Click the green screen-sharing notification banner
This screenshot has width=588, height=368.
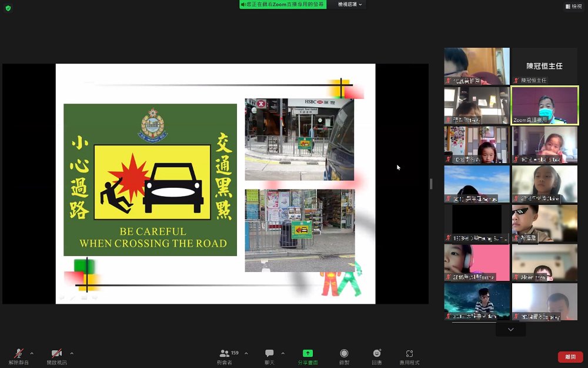pyautogui.click(x=282, y=4)
